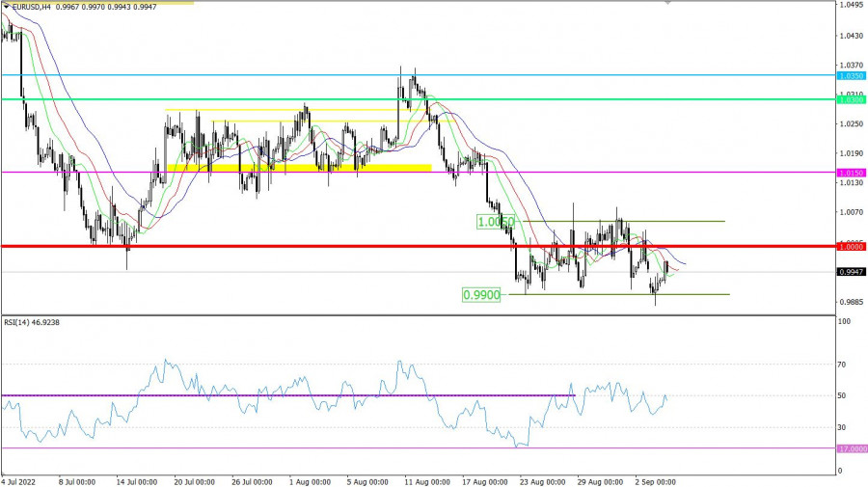Click the red 1.0000 price tag
This screenshot has height=487, width=868.
(x=851, y=247)
